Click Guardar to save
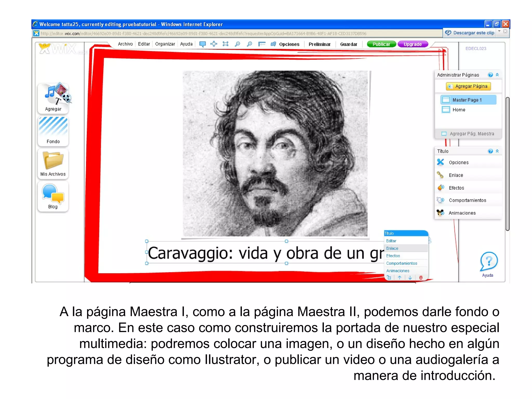Screen dimensions: 532x399 tap(349, 44)
